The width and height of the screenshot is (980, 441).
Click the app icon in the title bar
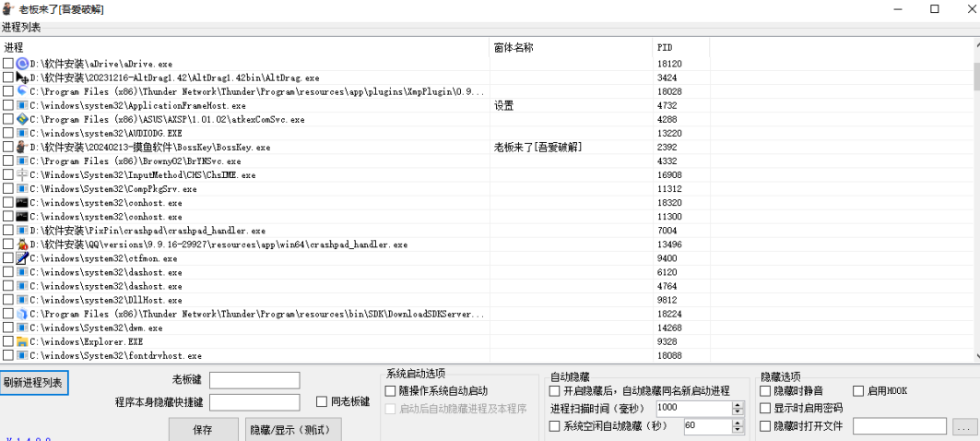(x=8, y=9)
